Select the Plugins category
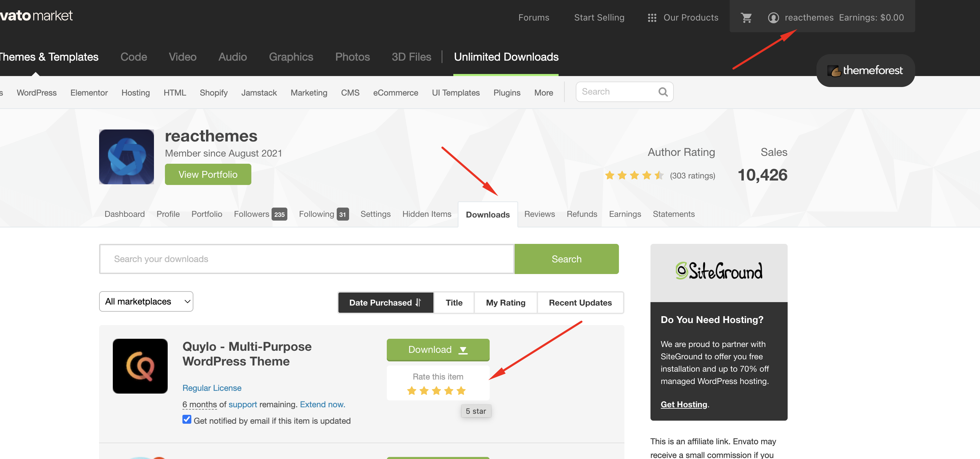Image resolution: width=980 pixels, height=459 pixels. click(507, 93)
